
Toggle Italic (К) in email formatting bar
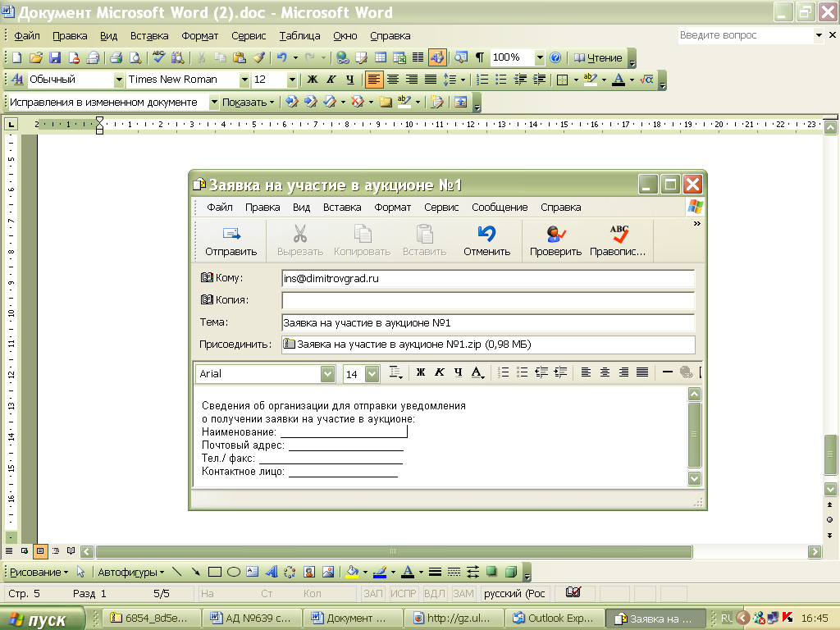click(x=439, y=373)
